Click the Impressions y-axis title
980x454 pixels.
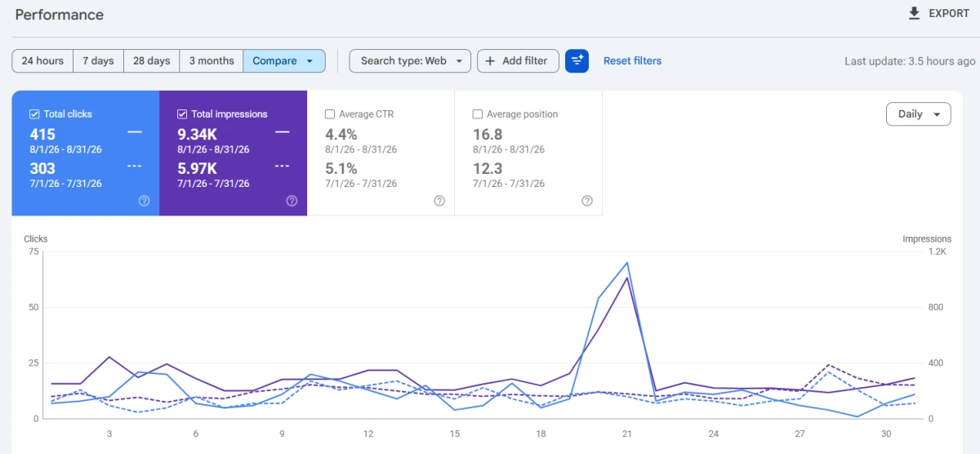tap(927, 239)
